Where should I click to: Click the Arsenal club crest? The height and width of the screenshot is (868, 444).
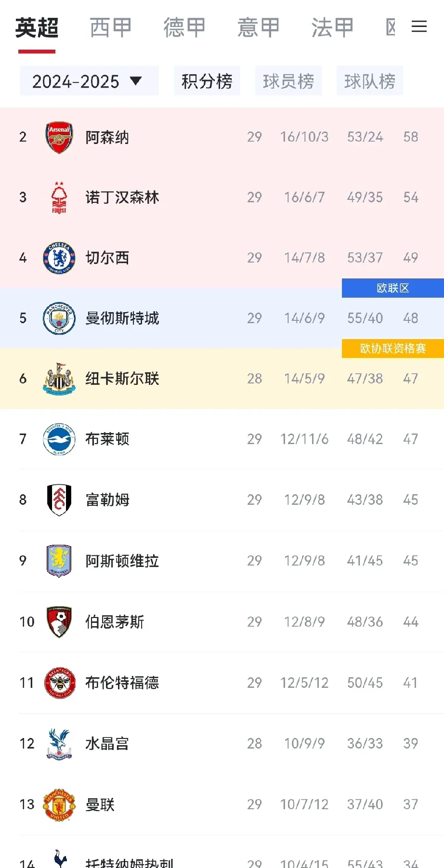59,137
